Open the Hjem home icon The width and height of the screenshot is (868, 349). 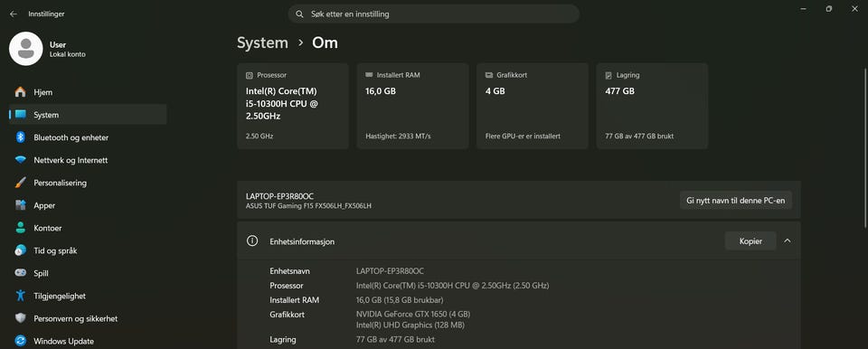(21, 92)
